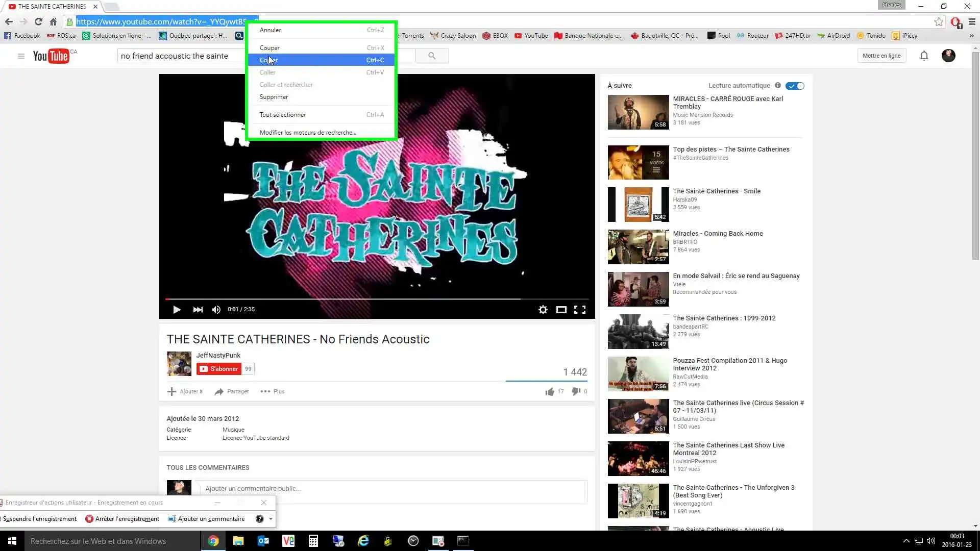The height and width of the screenshot is (551, 980).
Task: Choose Copier in context menu
Action: (x=322, y=60)
